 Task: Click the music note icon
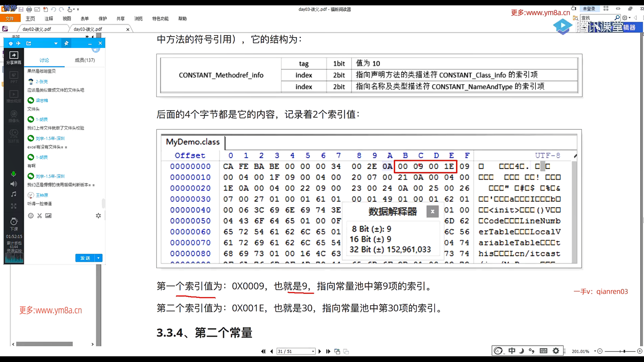click(13, 194)
